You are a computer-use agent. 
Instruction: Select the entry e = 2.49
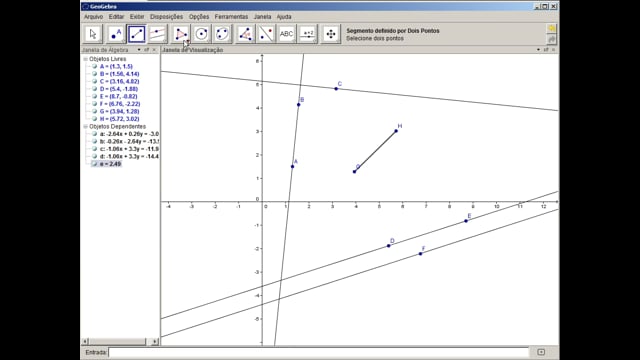coord(110,164)
